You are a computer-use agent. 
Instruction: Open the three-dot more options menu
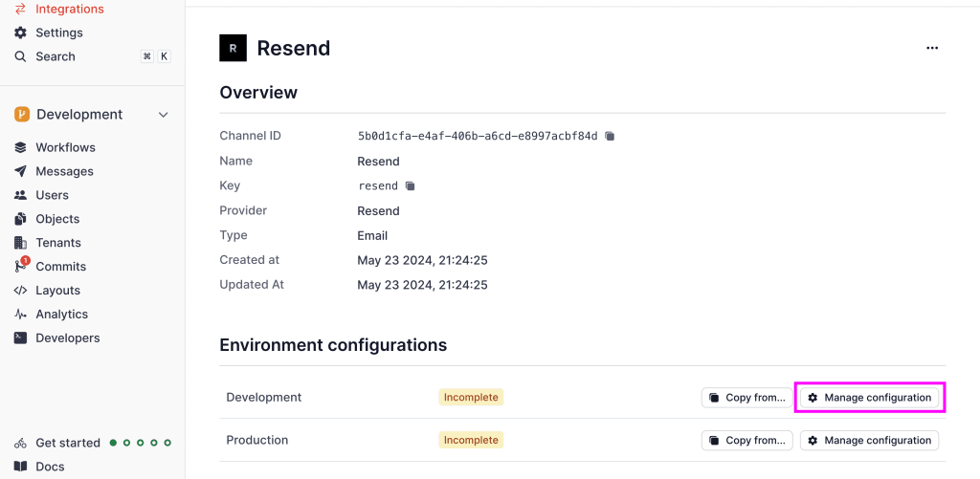pyautogui.click(x=932, y=48)
